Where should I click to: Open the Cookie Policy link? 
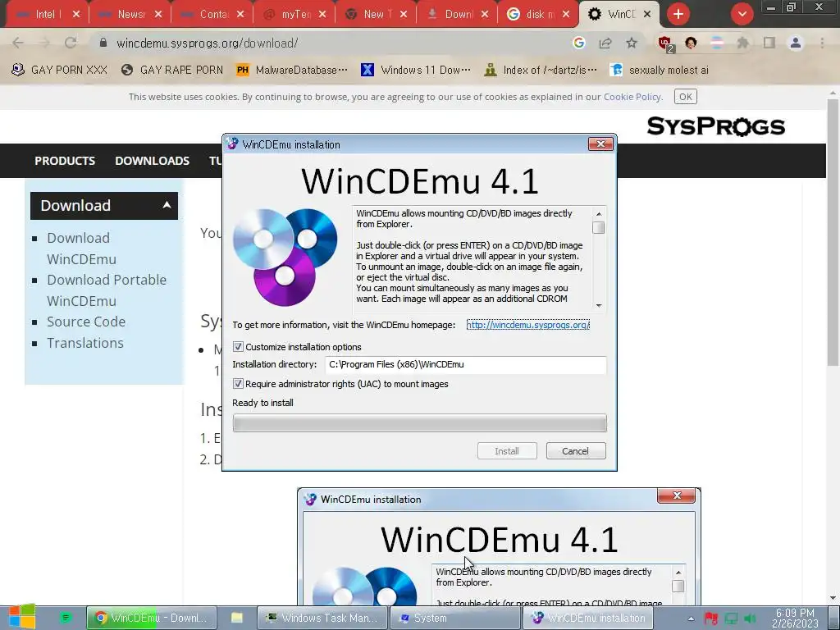coord(632,97)
